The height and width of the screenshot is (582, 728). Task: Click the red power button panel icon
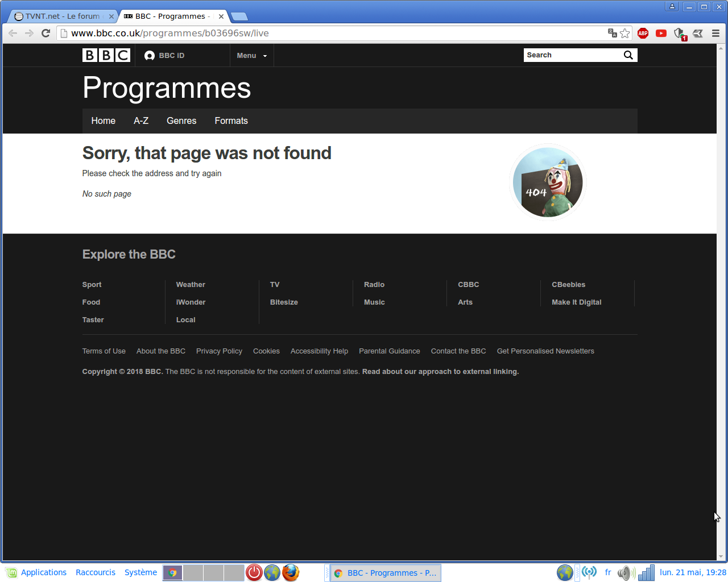254,572
